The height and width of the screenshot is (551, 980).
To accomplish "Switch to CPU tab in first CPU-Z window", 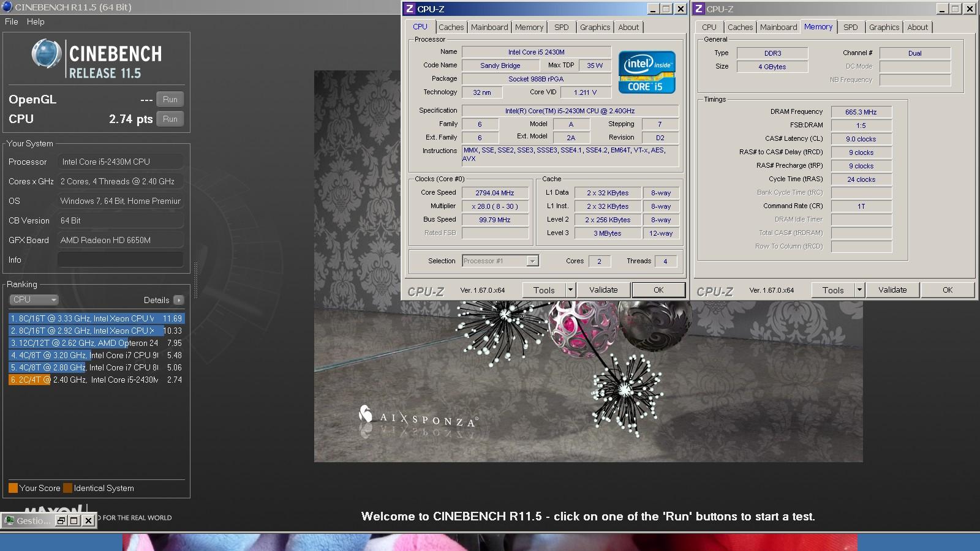I will click(420, 27).
